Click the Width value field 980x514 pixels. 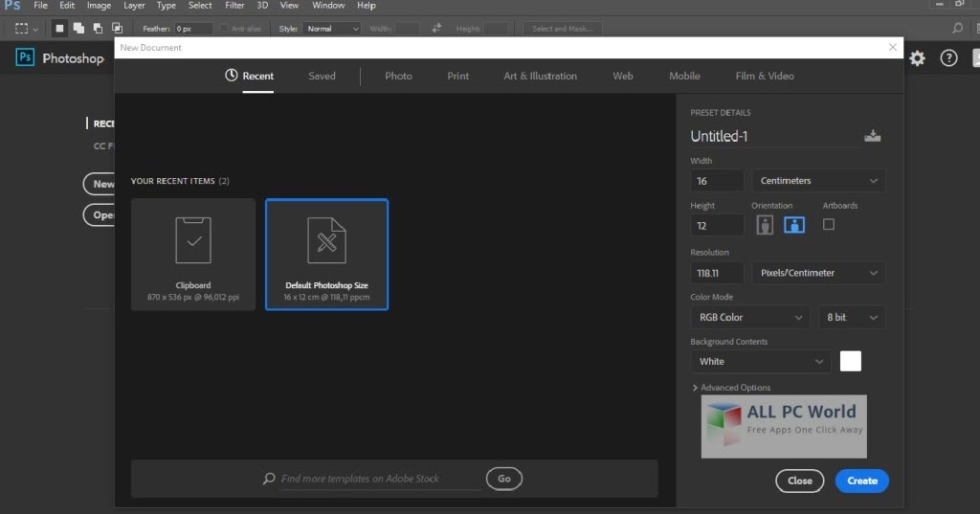717,181
